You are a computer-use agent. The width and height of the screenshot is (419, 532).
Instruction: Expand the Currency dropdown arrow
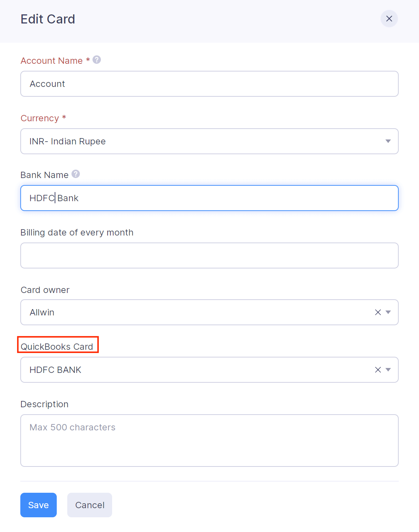[388, 141]
